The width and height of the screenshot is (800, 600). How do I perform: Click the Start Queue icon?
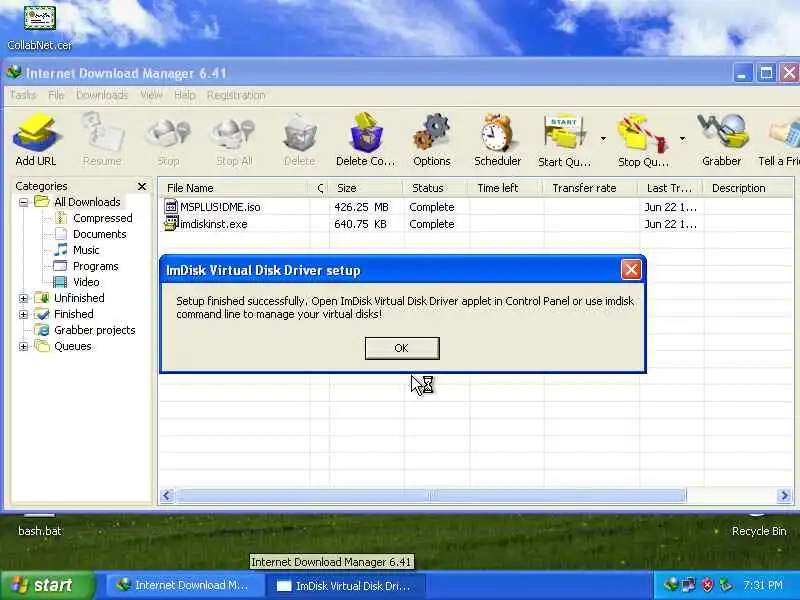coord(564,139)
